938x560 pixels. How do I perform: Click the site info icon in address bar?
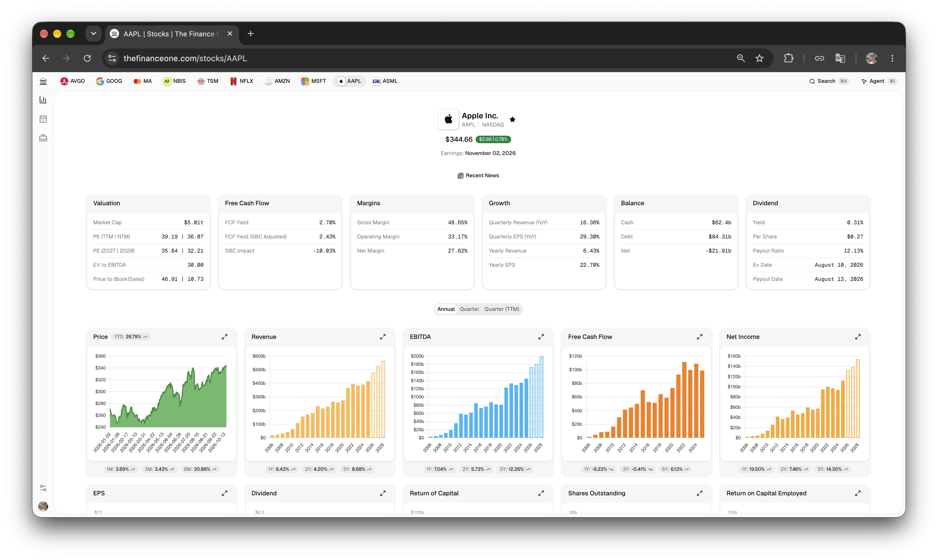pos(112,58)
